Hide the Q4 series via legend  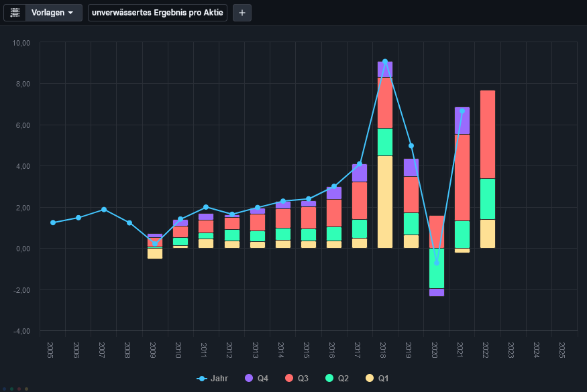click(257, 379)
